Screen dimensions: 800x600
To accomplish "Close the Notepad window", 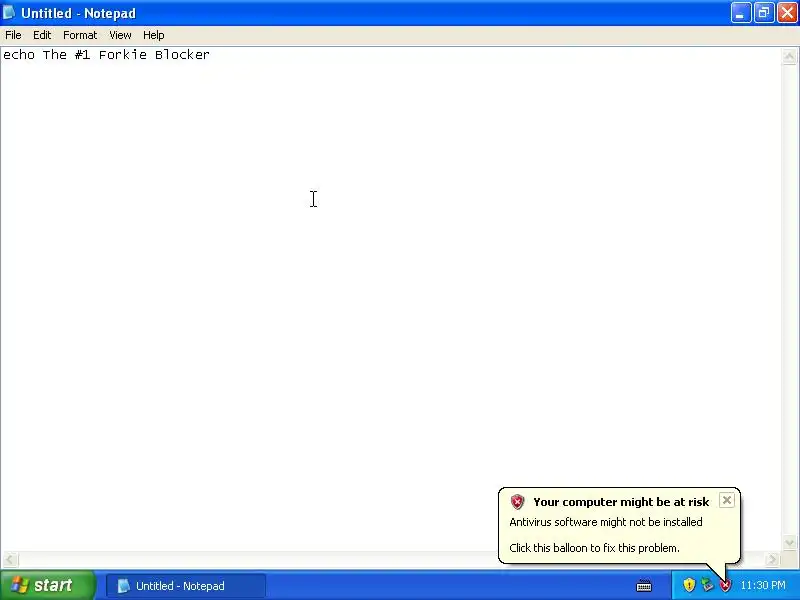I will [787, 13].
